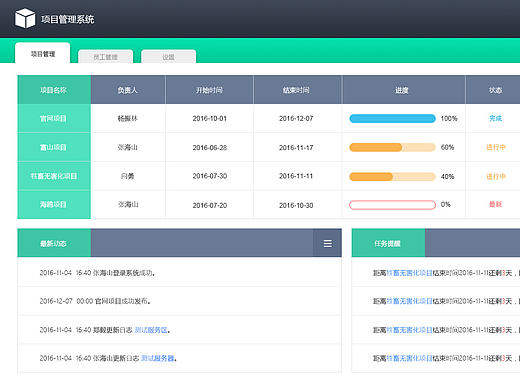Open the 牲畜无害化项目 project in the table
This screenshot has width=520, height=390.
[x=54, y=176]
